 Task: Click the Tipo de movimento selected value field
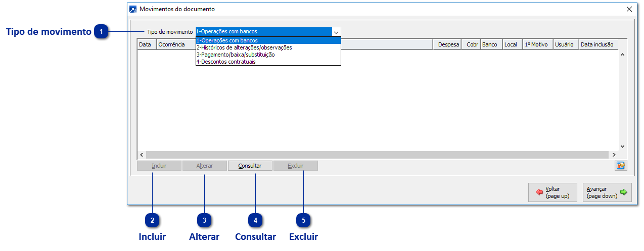tap(263, 31)
